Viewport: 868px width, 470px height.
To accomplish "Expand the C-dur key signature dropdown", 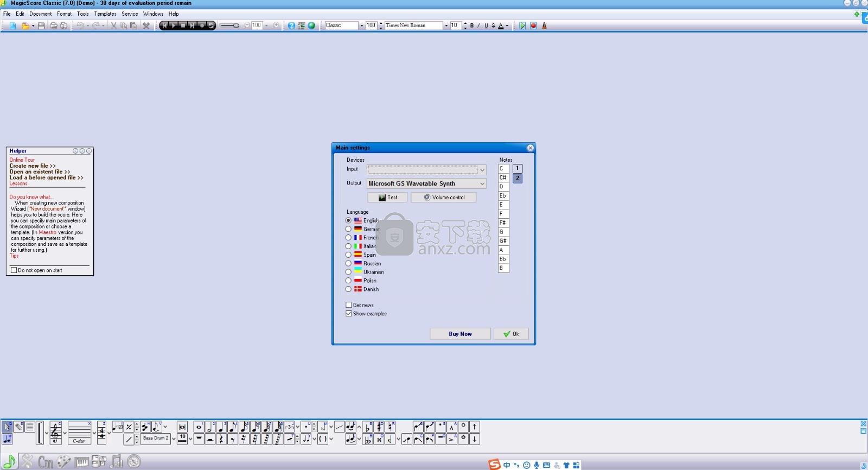I will pyautogui.click(x=94, y=433).
